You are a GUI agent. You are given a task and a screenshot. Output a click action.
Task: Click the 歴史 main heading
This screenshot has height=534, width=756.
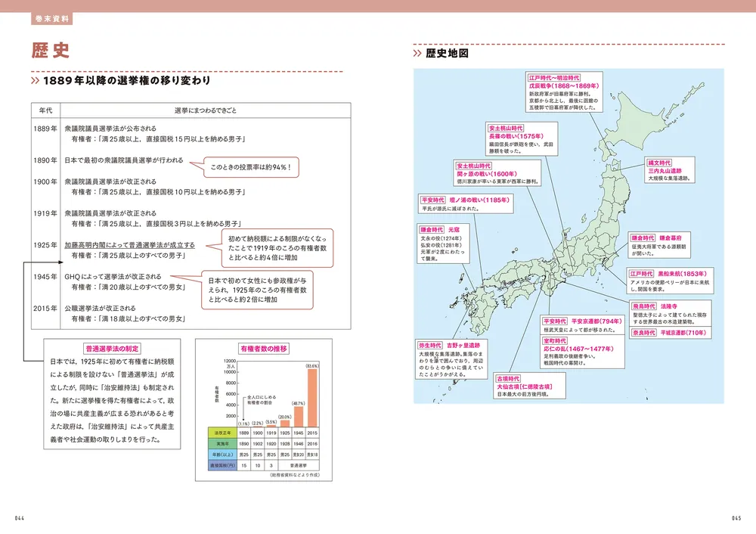[x=51, y=50]
